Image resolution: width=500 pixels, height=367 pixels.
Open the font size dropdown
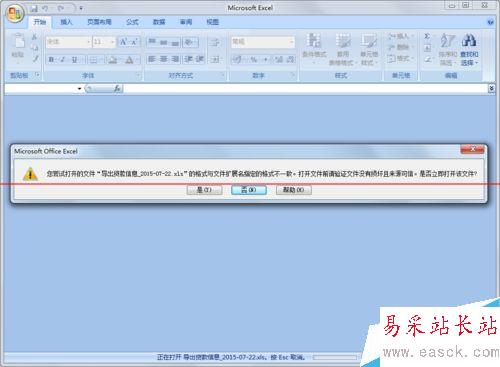tap(112, 42)
